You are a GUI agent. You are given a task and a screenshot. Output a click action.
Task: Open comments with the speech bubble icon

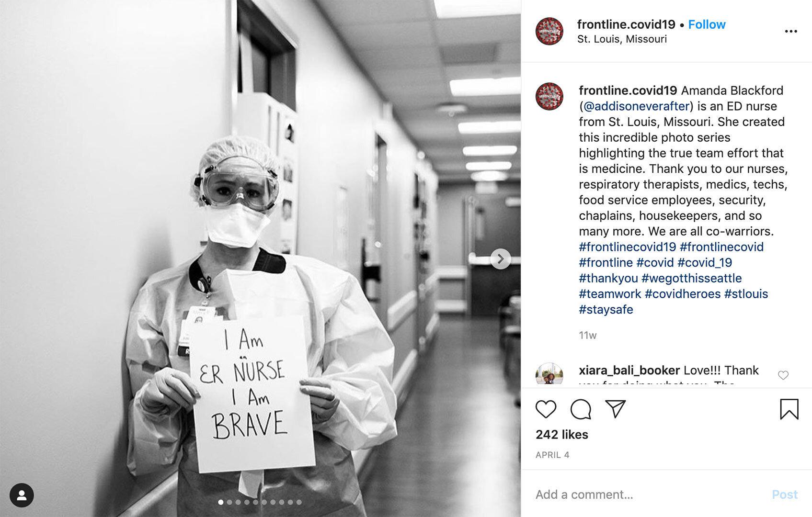581,409
